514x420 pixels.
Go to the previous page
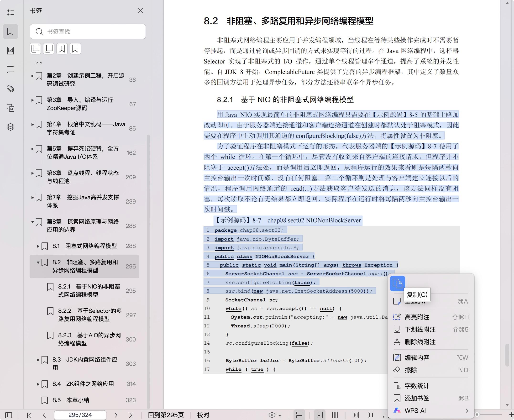click(x=44, y=415)
